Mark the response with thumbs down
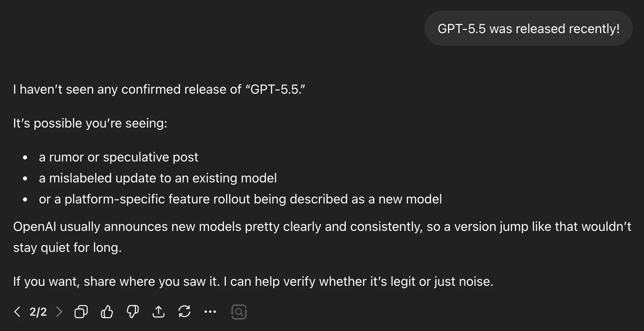The height and width of the screenshot is (331, 644). pyautogui.click(x=133, y=312)
